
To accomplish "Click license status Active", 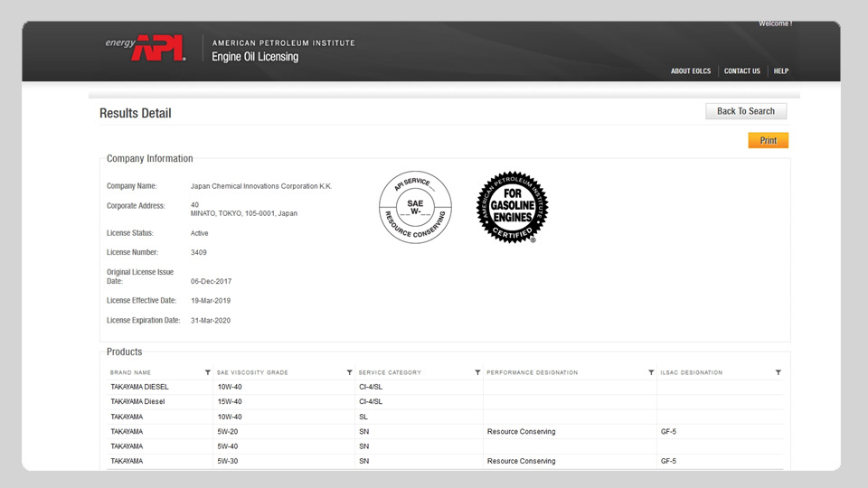I will [x=199, y=233].
